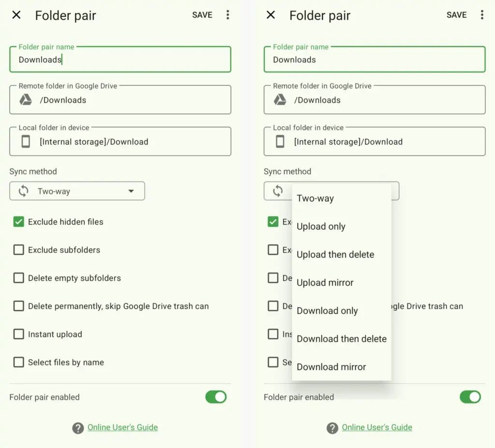The height and width of the screenshot is (448, 495).
Task: Enable Instant upload checkbox in left panel
Action: [19, 334]
